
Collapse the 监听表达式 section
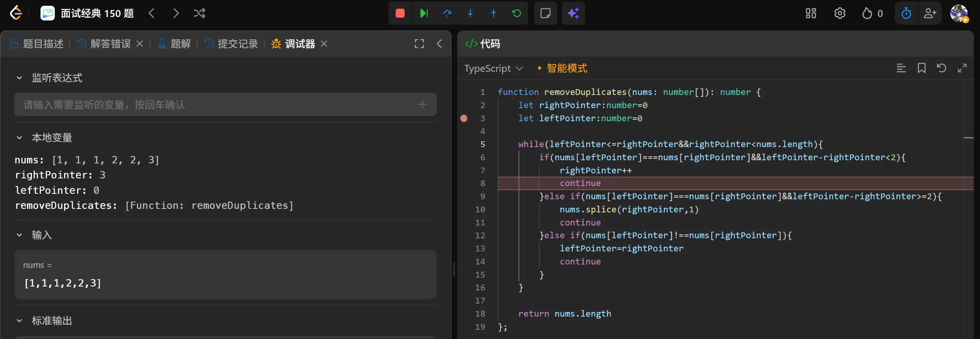pyautogui.click(x=19, y=78)
